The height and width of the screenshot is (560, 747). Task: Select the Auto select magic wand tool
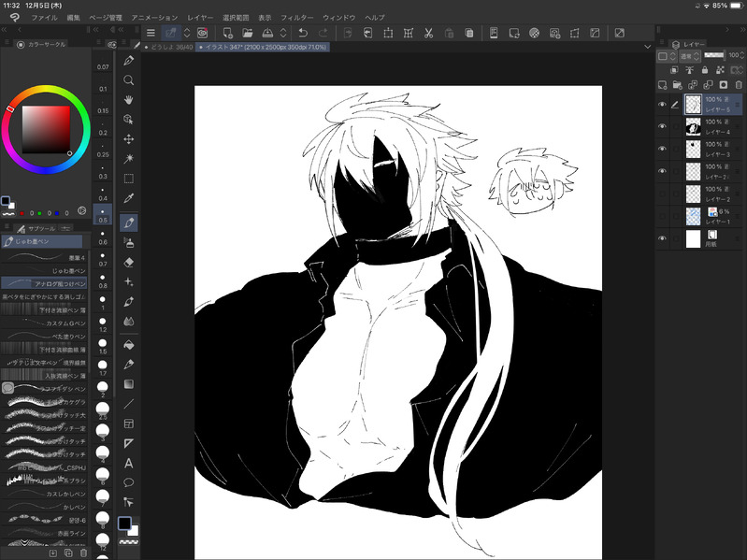click(129, 159)
